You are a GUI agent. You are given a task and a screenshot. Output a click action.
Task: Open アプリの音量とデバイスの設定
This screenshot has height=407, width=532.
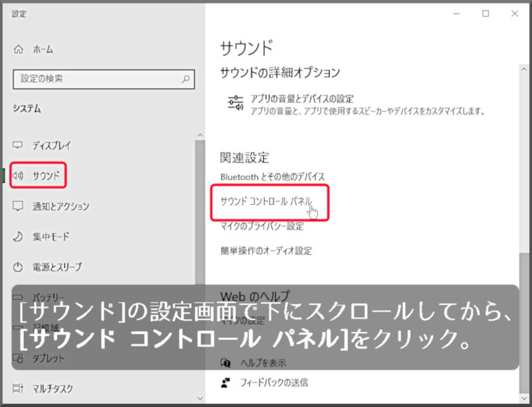click(356, 104)
